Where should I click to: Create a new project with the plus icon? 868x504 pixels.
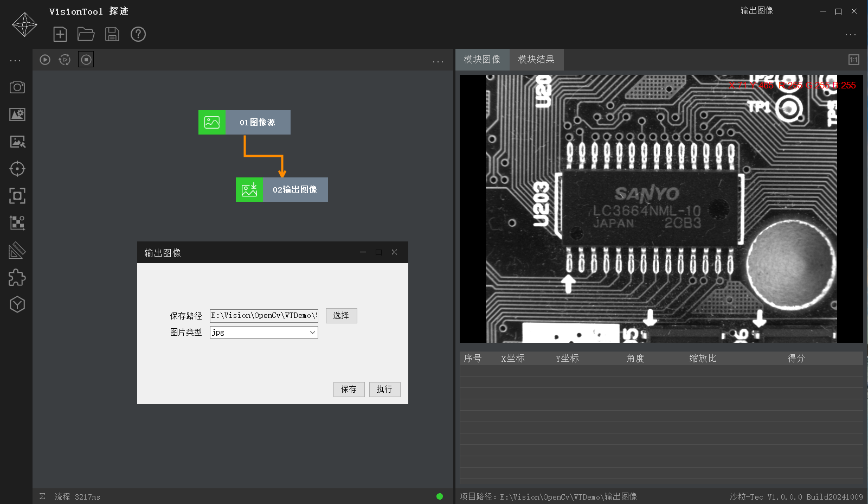[x=60, y=34]
